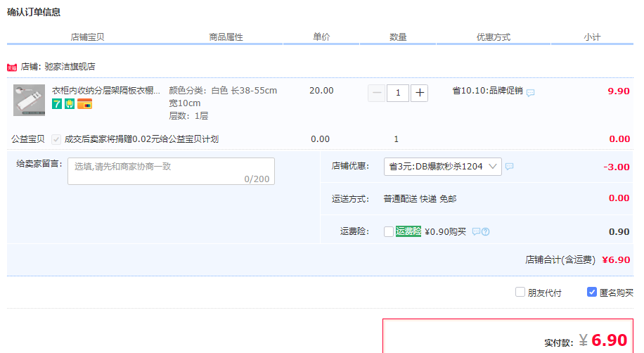Screen dimensions: 644x353
Task: Click the 店铺宝贝 column header
Action: (87, 37)
